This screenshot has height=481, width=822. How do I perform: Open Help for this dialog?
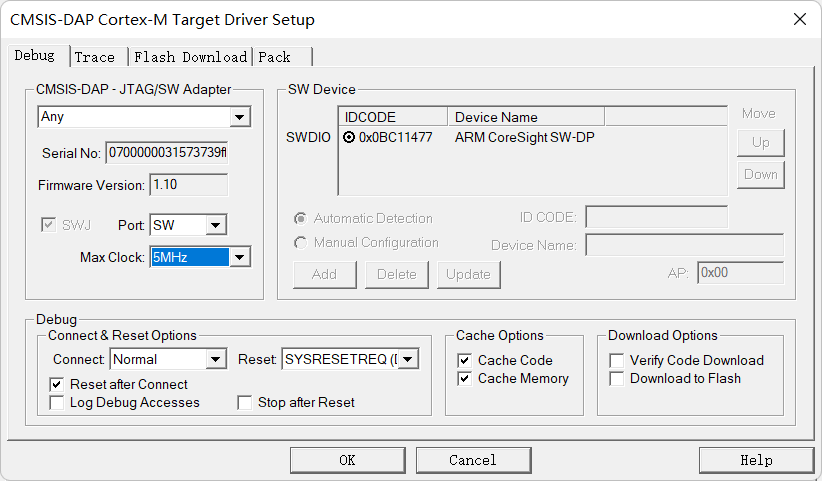pos(756,460)
